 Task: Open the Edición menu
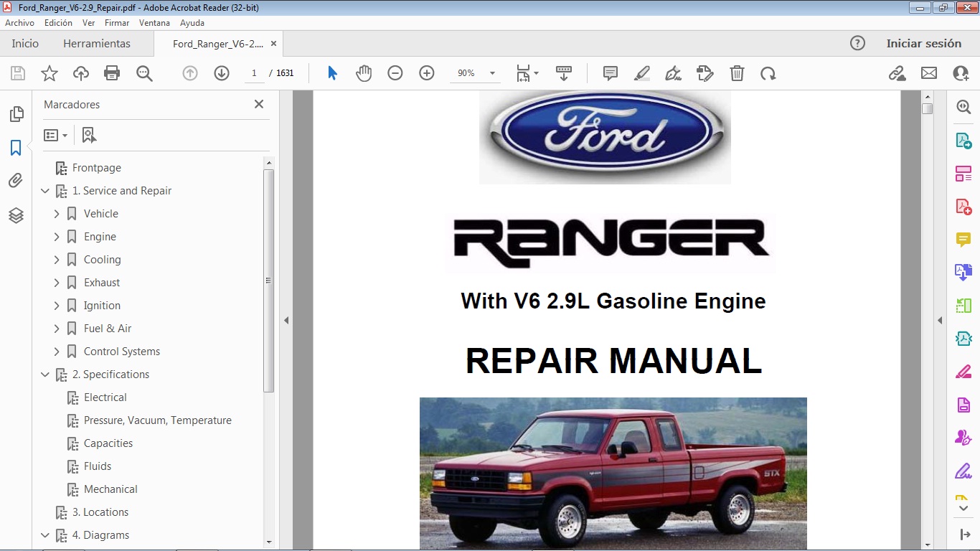(58, 23)
